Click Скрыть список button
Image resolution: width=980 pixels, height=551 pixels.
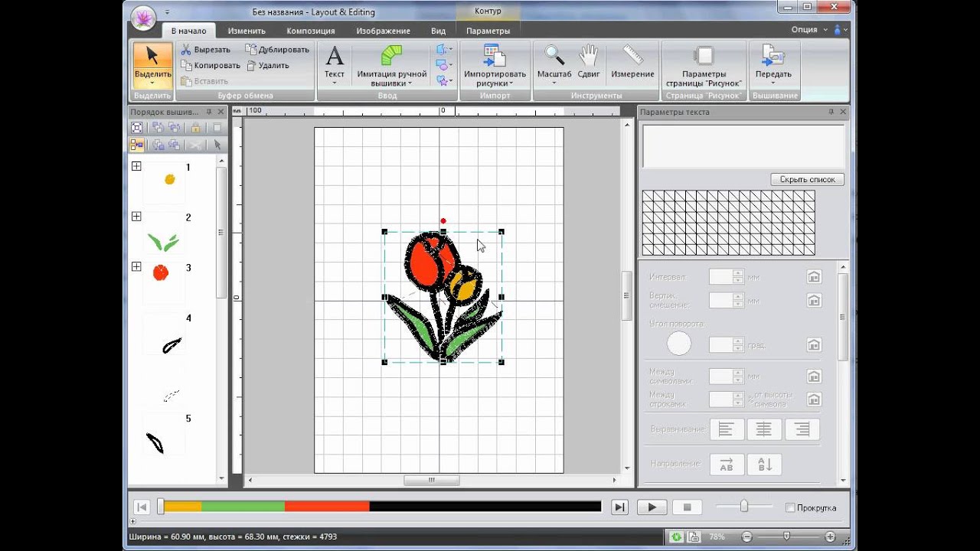pos(808,179)
